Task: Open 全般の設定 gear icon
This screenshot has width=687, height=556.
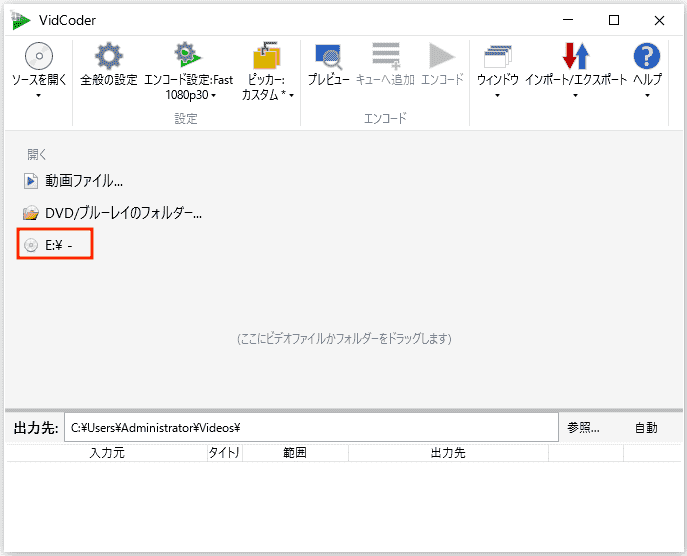Action: click(x=108, y=56)
